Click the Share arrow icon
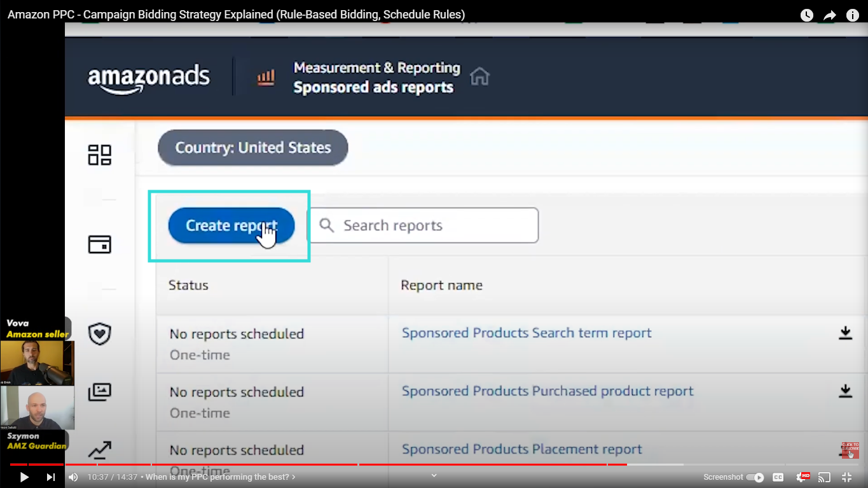 click(830, 15)
